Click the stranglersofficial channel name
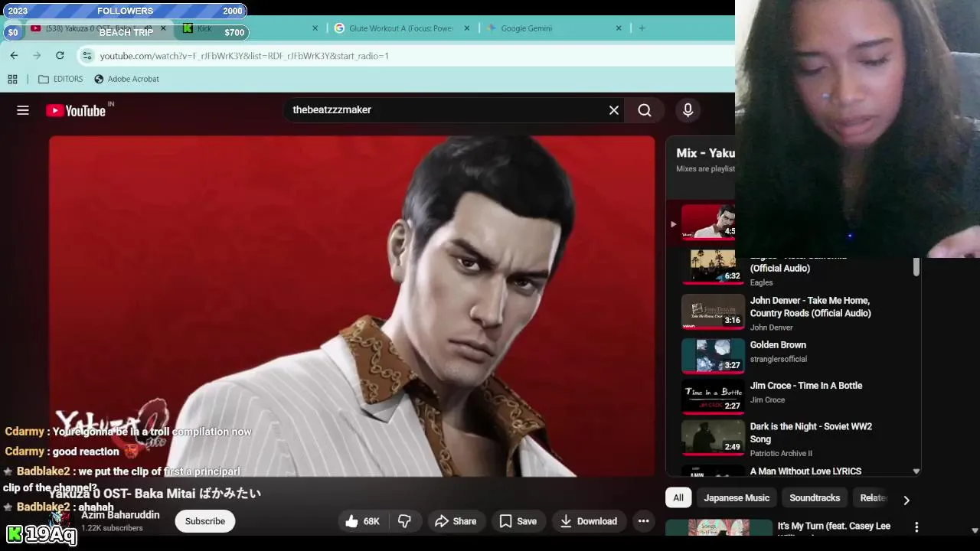980x551 pixels. coord(778,359)
